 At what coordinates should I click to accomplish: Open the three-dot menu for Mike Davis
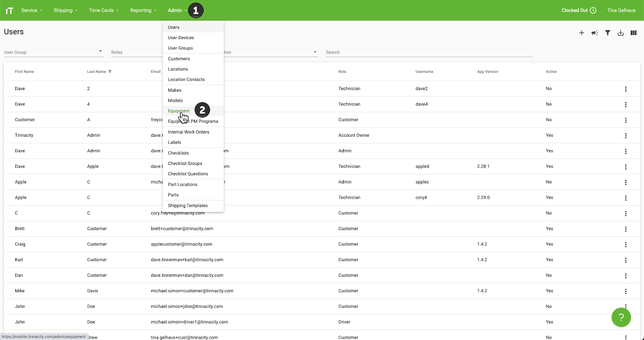tap(626, 291)
